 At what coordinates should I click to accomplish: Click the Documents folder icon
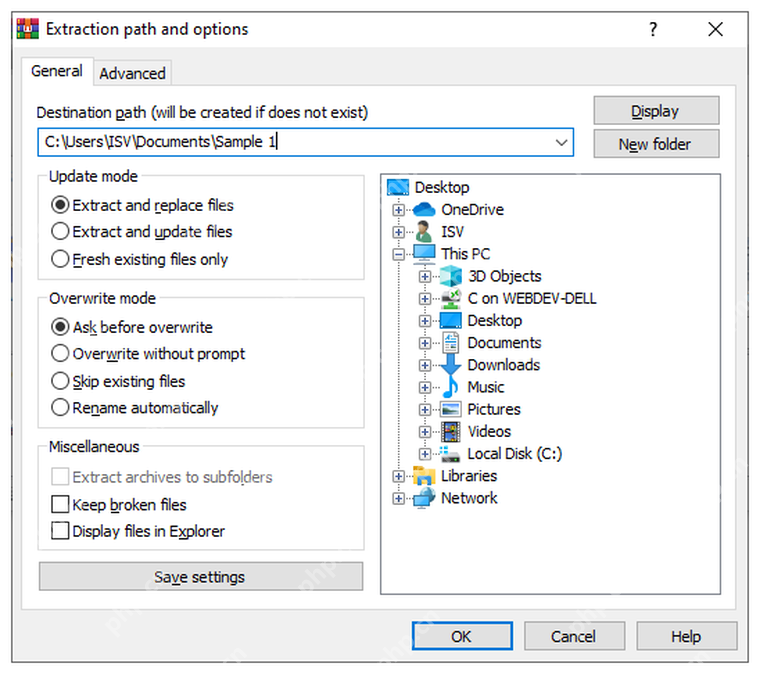point(451,343)
